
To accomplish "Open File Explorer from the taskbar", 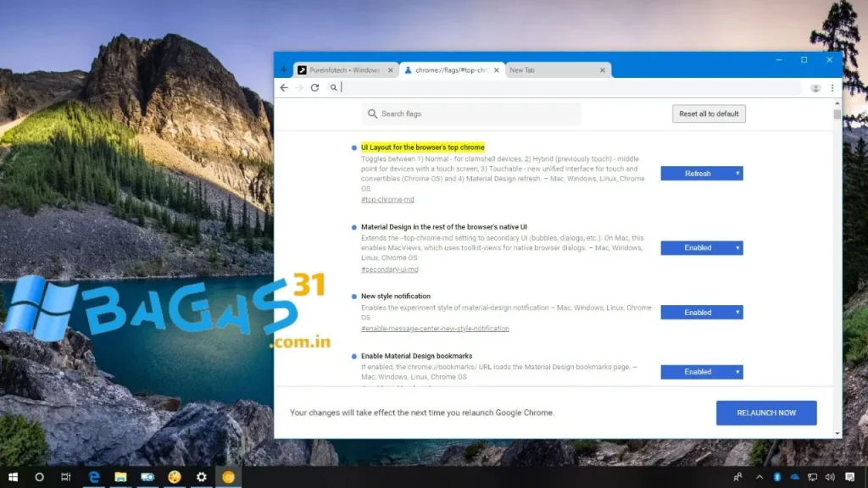I will click(120, 477).
